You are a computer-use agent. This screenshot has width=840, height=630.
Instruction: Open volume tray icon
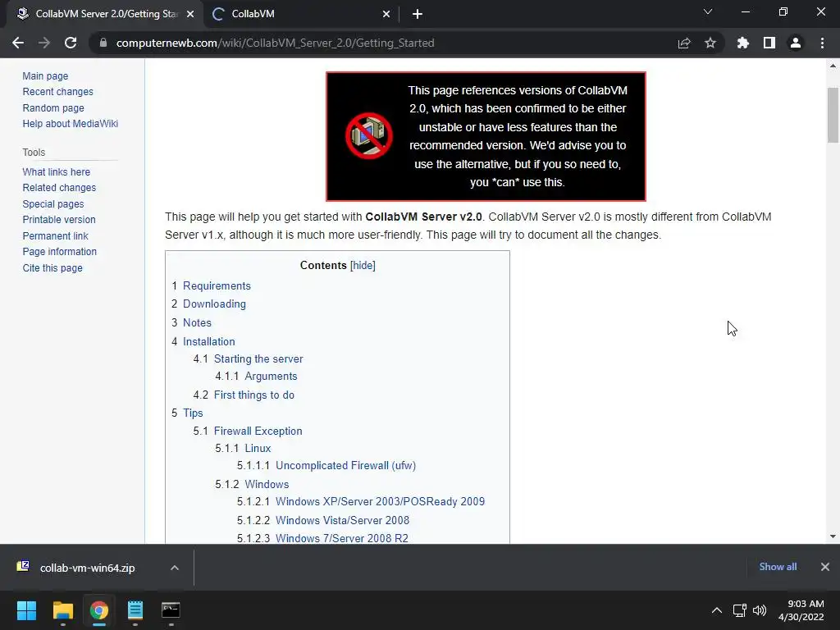[760, 610]
